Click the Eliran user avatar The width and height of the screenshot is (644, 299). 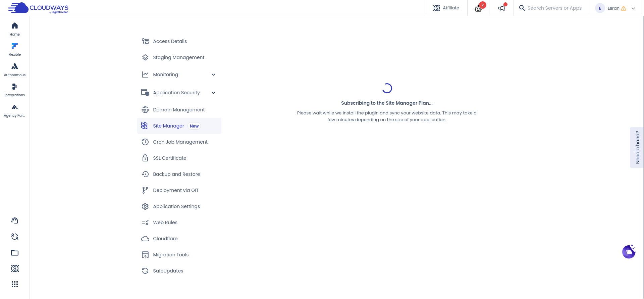tap(600, 8)
